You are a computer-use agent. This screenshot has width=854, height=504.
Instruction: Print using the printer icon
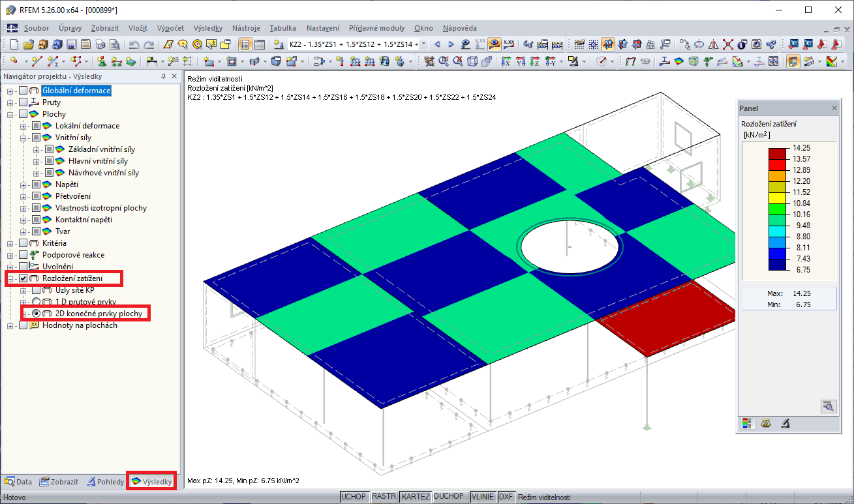point(100,44)
